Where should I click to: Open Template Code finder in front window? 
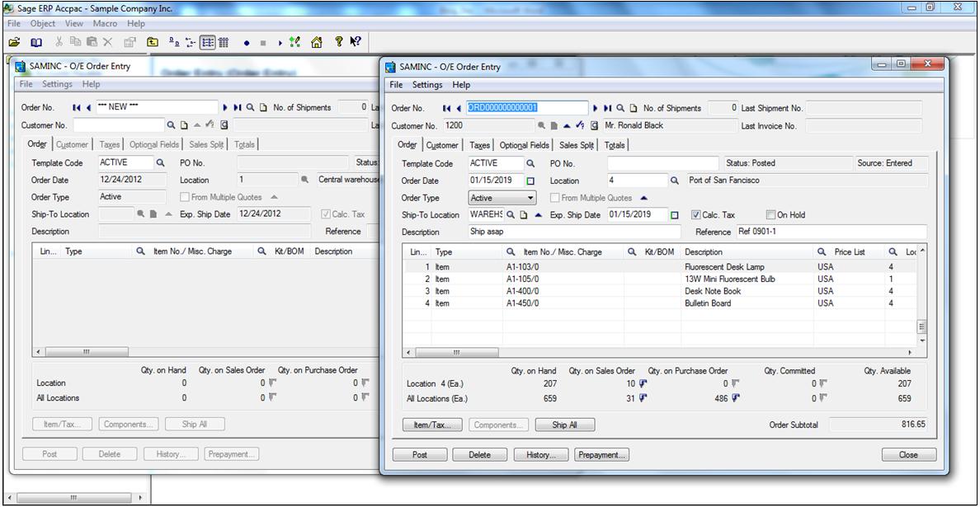tap(530, 163)
